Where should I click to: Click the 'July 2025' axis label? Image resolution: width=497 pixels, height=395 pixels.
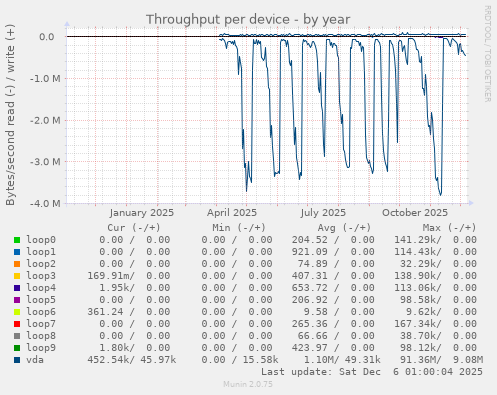click(x=323, y=213)
